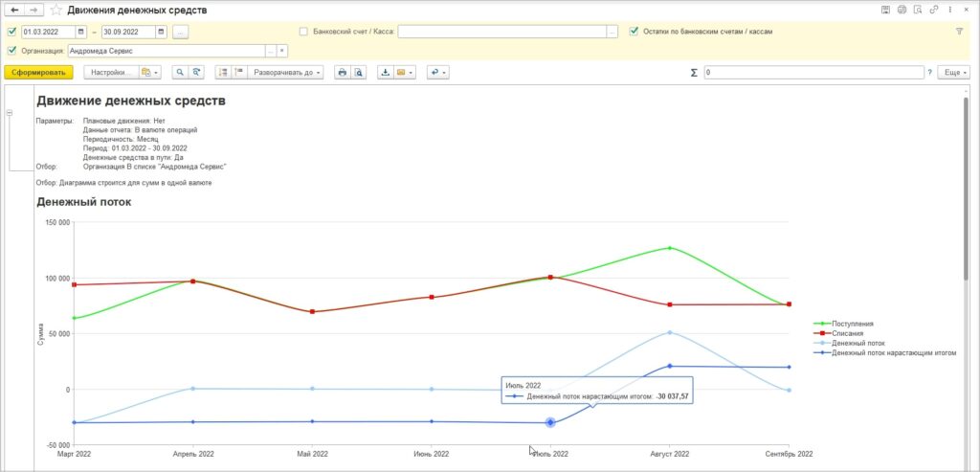Collapse report header group with minus expander

click(x=10, y=113)
